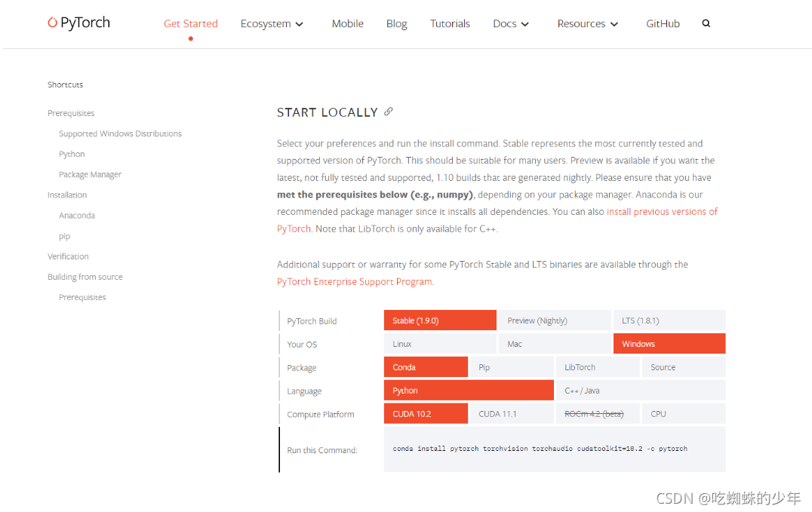Click the Run this Command label
This screenshot has width=812, height=512.
(322, 450)
